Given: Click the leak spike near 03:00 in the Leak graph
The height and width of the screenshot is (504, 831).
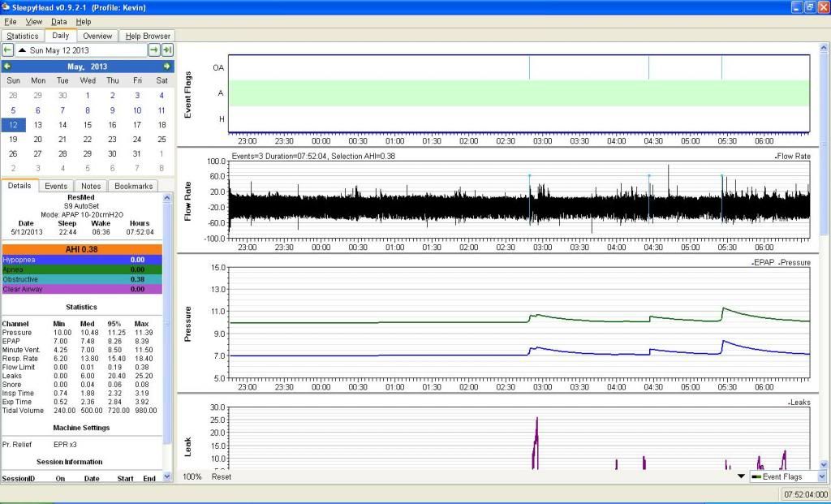Looking at the screenshot, I should tap(536, 444).
